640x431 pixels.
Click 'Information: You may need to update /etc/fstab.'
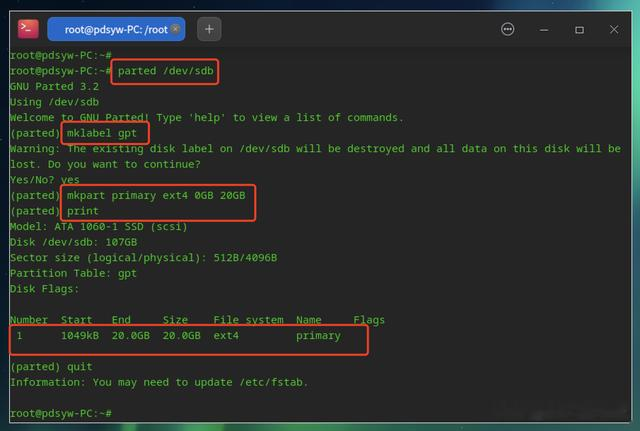coord(159,382)
